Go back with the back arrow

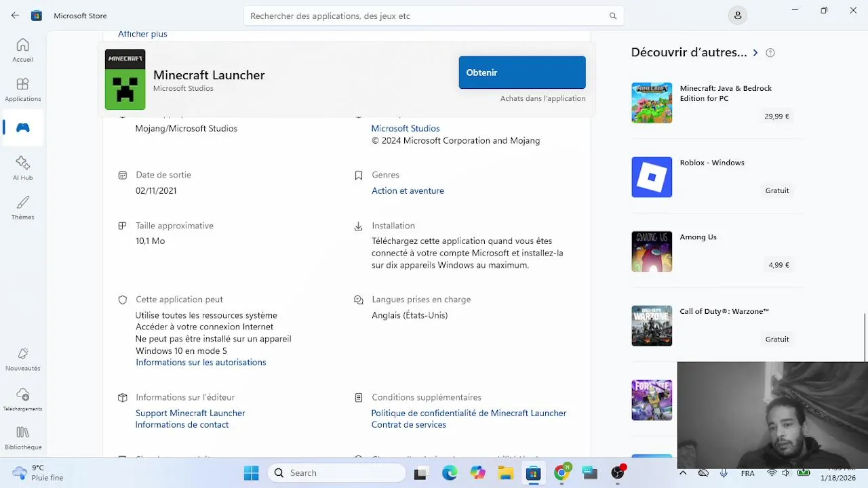[x=15, y=16]
